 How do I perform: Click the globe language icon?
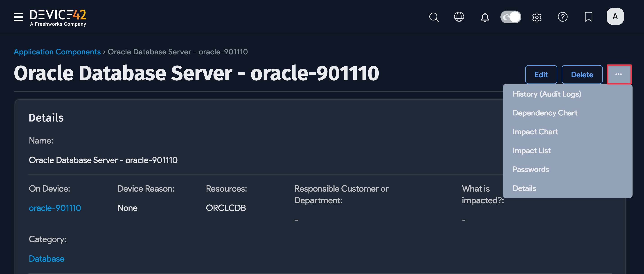[459, 17]
